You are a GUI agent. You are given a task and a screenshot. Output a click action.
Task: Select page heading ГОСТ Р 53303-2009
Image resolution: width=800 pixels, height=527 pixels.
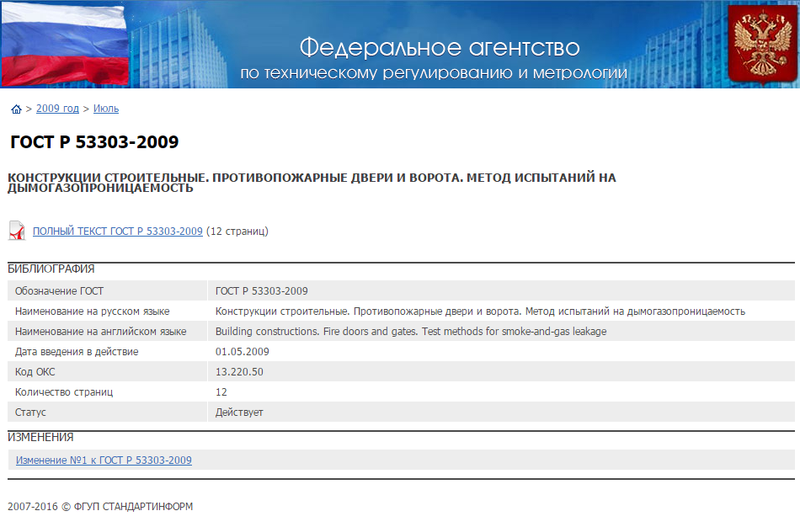94,142
